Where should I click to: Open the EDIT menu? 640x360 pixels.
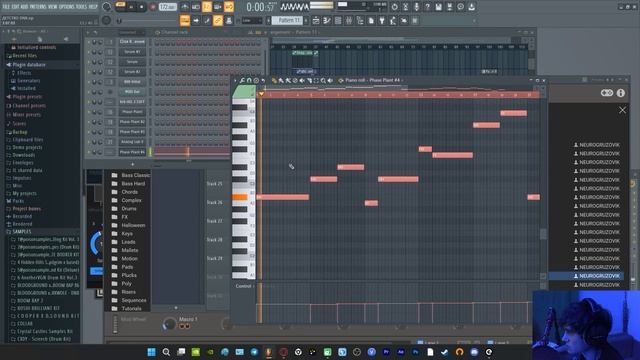point(17,7)
